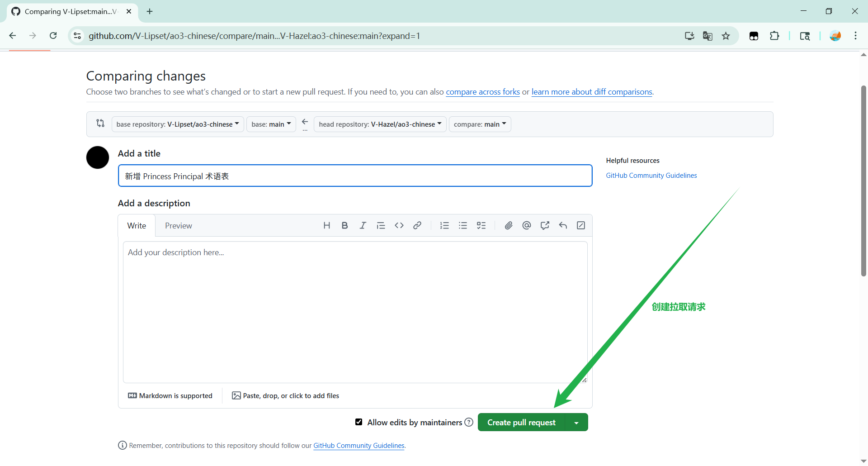Click the pull request title input field

tap(355, 176)
